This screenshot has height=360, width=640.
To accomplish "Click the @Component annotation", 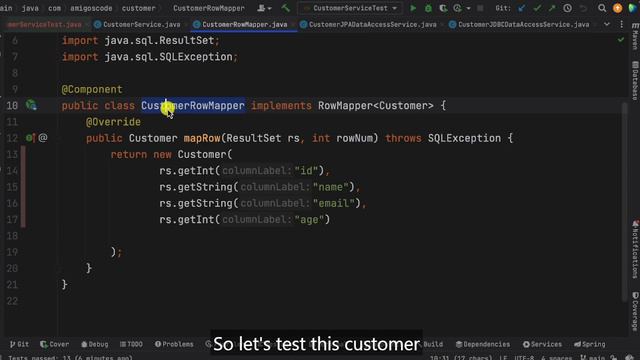I will (x=92, y=89).
